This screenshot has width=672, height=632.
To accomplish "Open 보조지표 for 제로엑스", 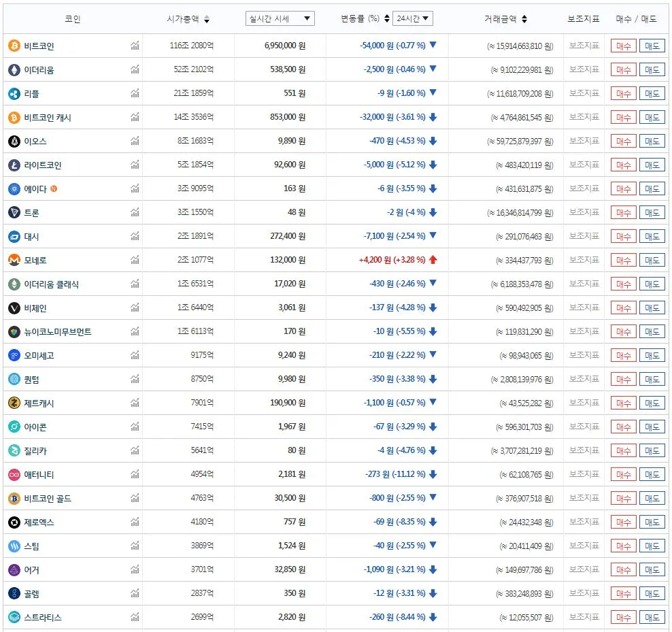I will pos(584,522).
